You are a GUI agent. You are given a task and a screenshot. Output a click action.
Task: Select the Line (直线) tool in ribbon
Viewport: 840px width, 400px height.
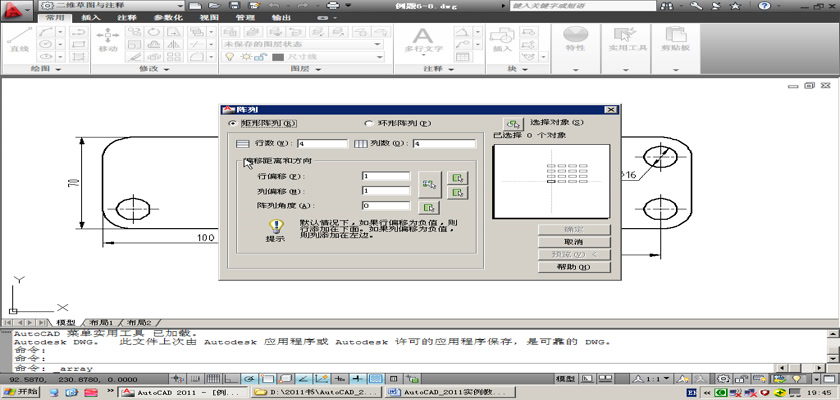coord(18,41)
